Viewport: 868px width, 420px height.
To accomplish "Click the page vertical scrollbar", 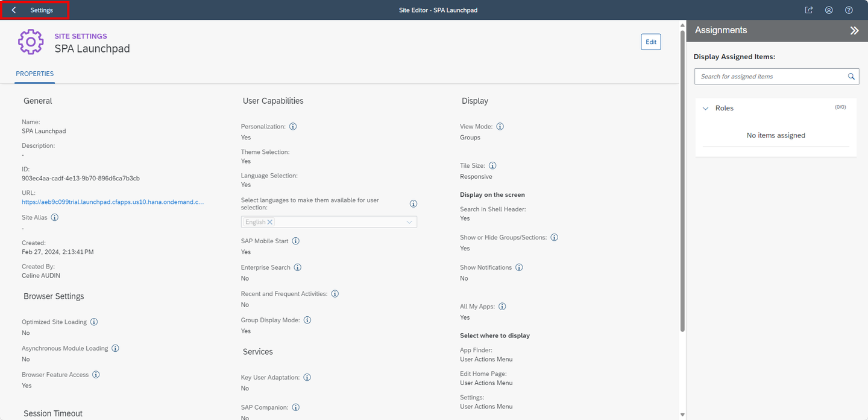I will click(682, 180).
